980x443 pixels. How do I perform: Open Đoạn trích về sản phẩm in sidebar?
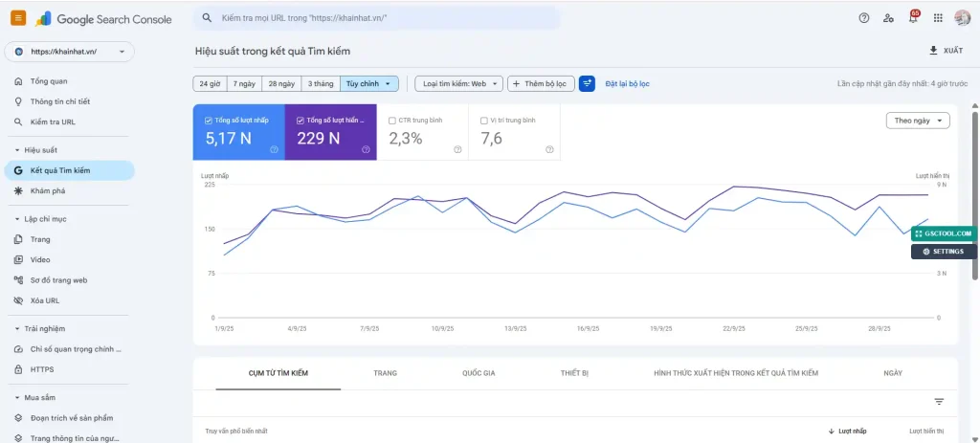tap(69, 418)
